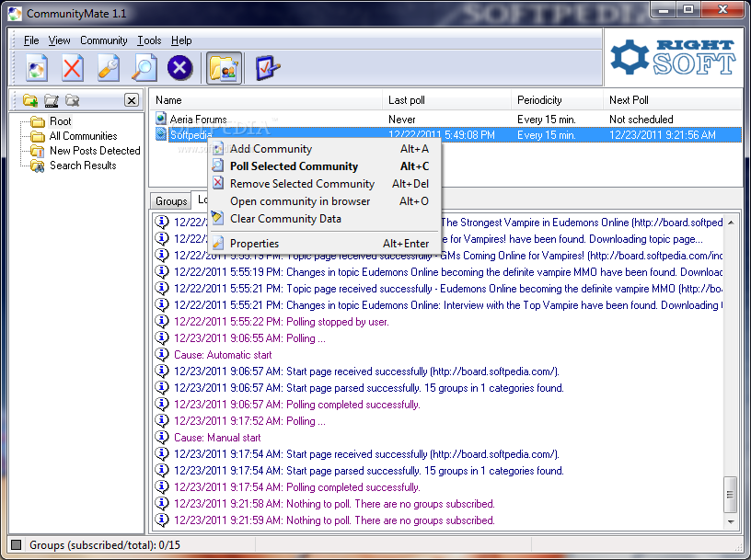Click the Not scheduled cell

(641, 120)
